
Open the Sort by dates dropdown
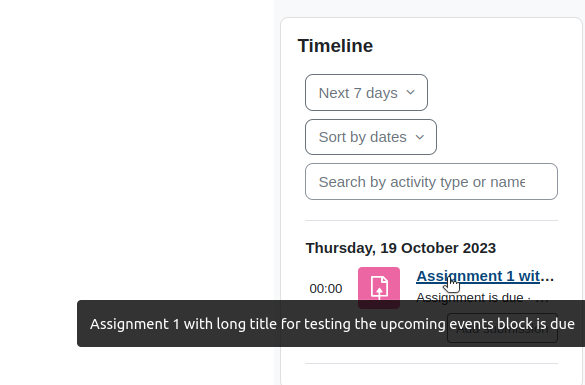[371, 137]
